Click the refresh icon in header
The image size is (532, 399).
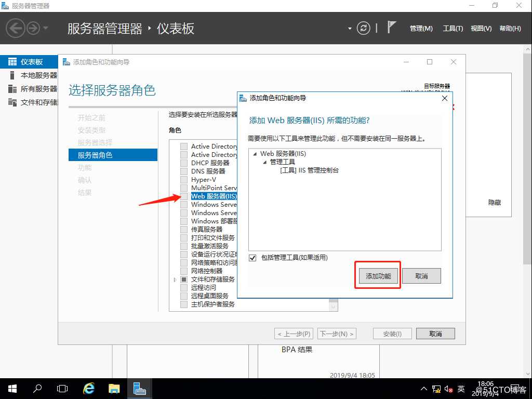[363, 28]
